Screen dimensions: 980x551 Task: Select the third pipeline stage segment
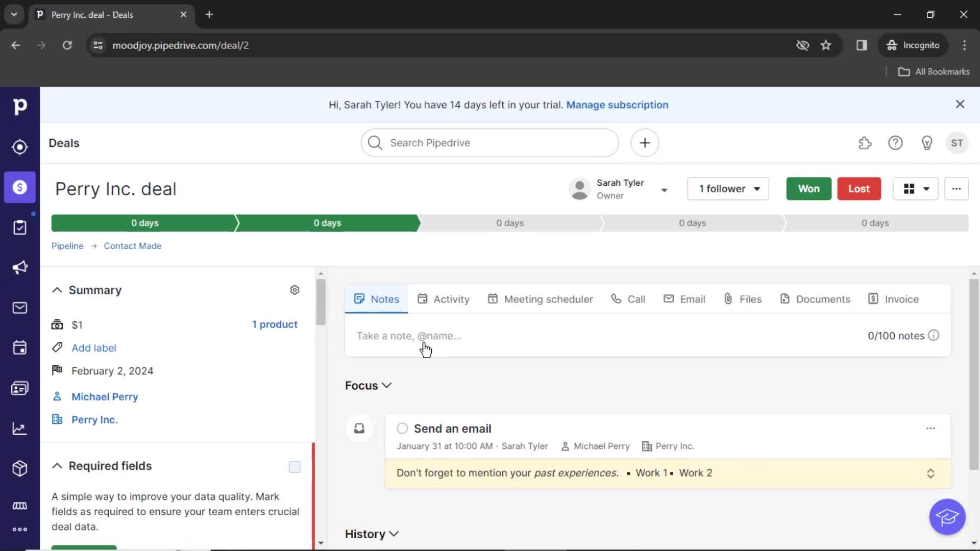510,223
